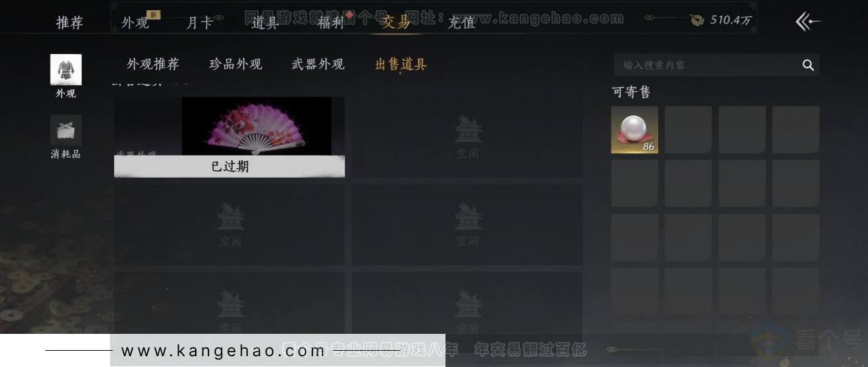
Task: Open the 充值 tab
Action: (462, 22)
